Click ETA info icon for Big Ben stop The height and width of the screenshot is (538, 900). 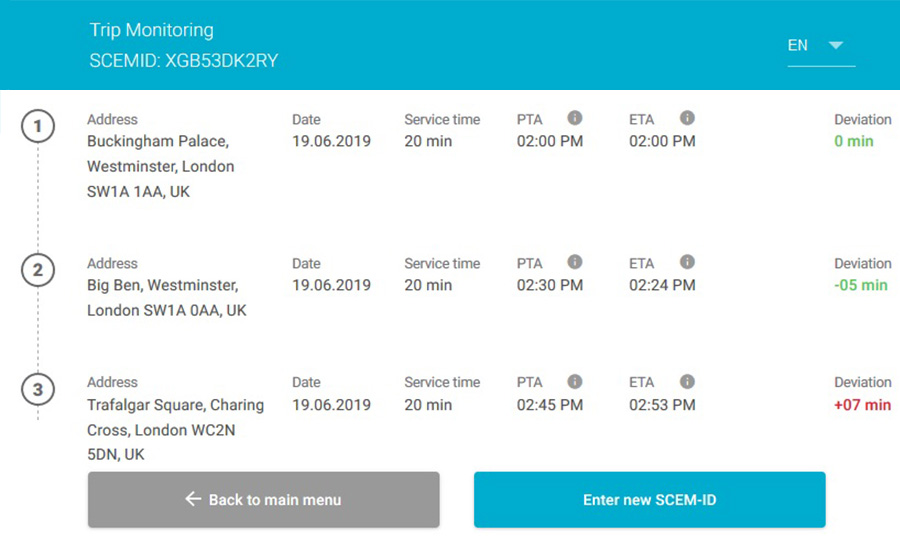(687, 262)
